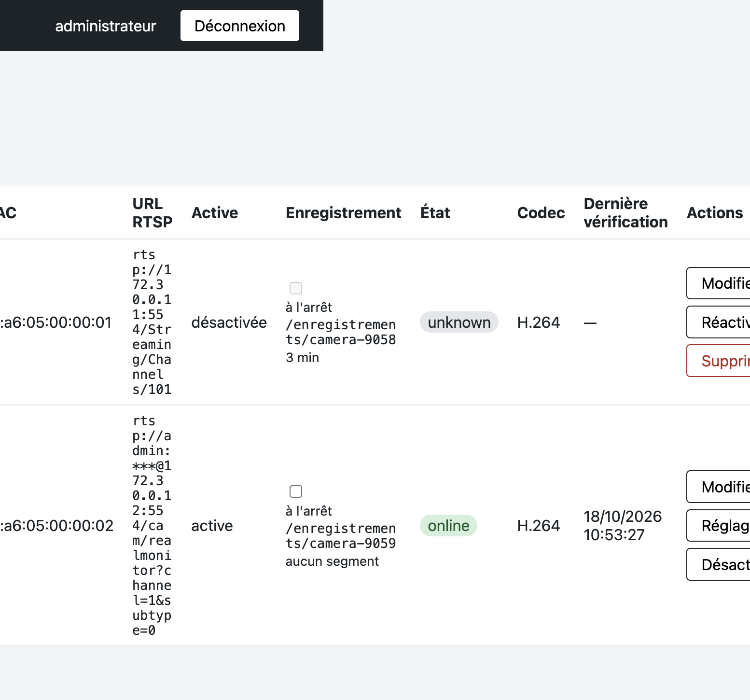Click the Dernière vérification column header
The image size is (750, 700).
point(625,213)
